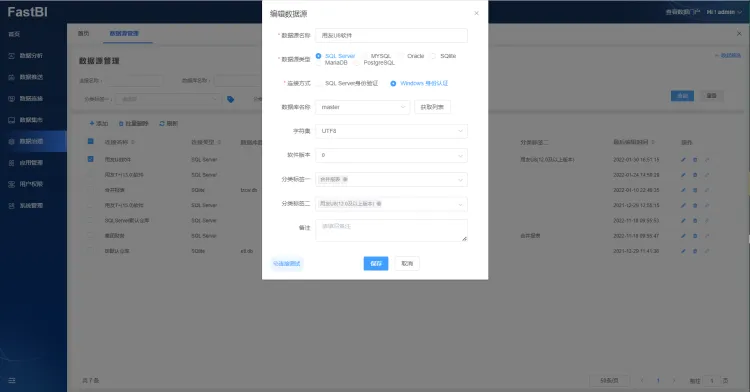Click the link icon for 2022-01-30 row
Image resolution: width=750 pixels, height=392 pixels.
[707, 160]
